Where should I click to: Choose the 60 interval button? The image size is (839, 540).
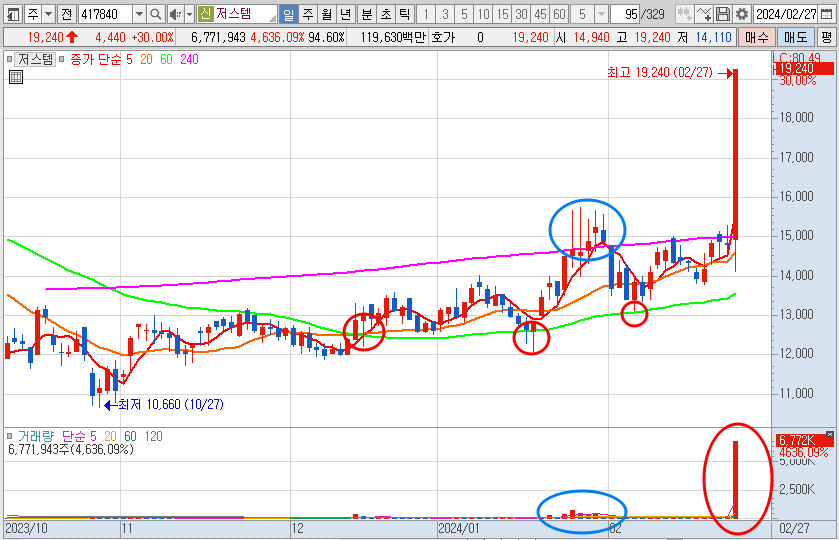coord(560,14)
